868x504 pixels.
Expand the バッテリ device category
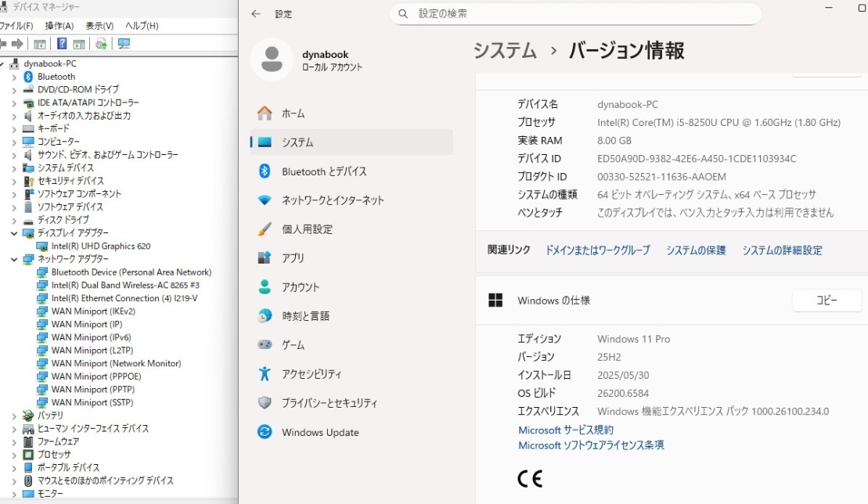click(x=14, y=416)
